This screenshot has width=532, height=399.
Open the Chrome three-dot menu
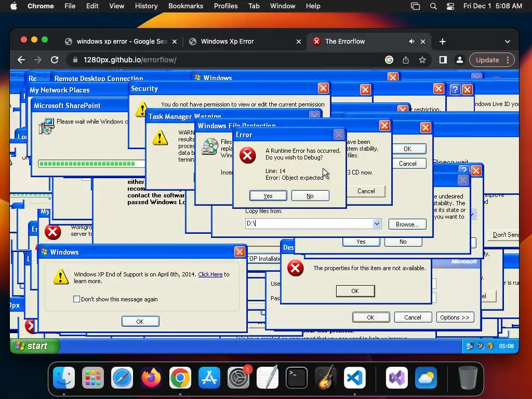pyautogui.click(x=508, y=60)
